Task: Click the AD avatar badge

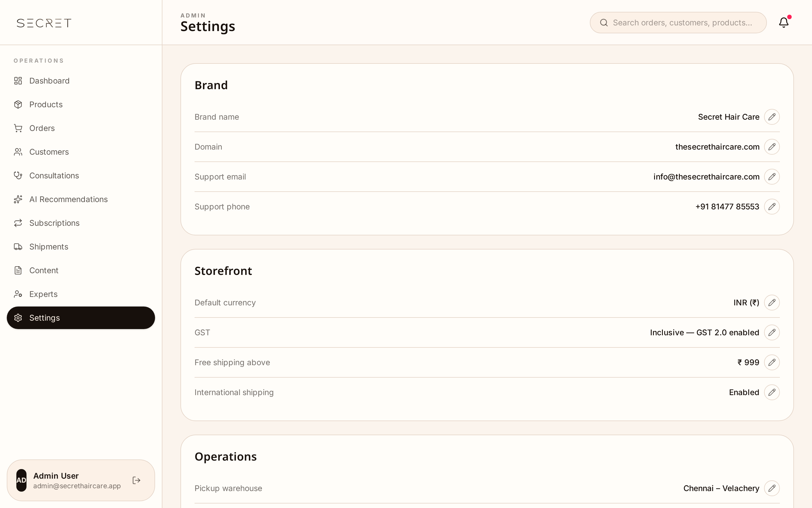Action: (x=21, y=480)
